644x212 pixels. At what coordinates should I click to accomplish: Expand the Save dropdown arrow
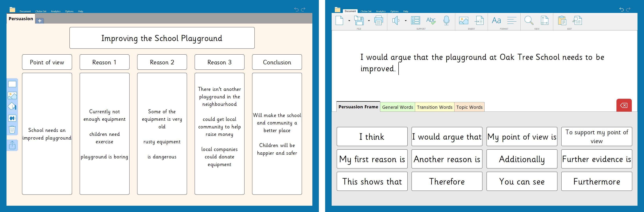click(x=369, y=21)
